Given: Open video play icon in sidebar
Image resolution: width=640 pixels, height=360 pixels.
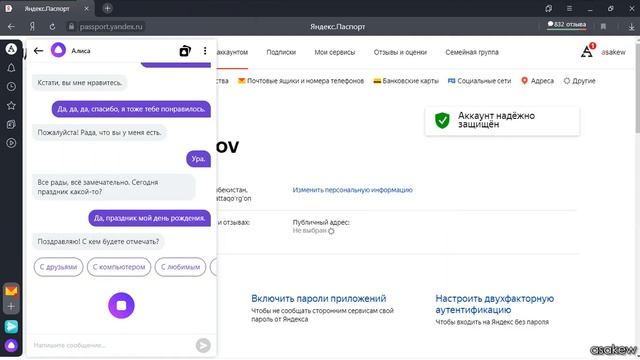Looking at the screenshot, I should 11,143.
